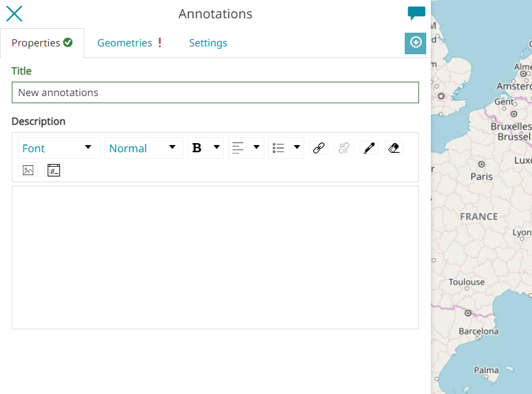Viewport: 532px width, 394px height.
Task: Open the Normal text size dropdown
Action: point(143,148)
